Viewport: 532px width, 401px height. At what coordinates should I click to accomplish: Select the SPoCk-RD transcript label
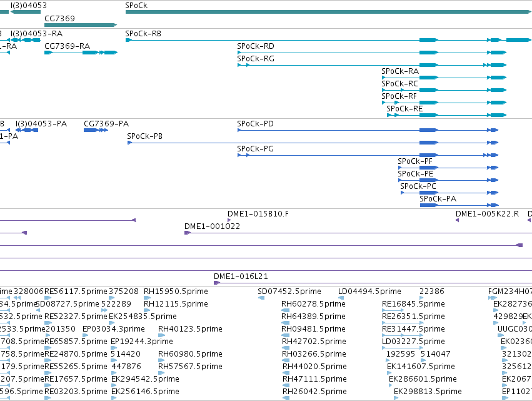pos(256,46)
